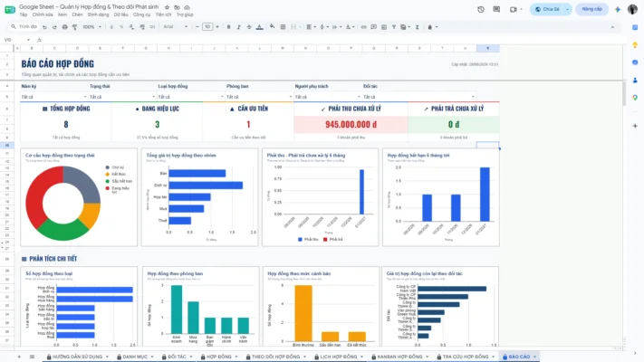Image resolution: width=644 pixels, height=362 pixels.
Task: Open the all sheets list
Action: tap(32, 357)
